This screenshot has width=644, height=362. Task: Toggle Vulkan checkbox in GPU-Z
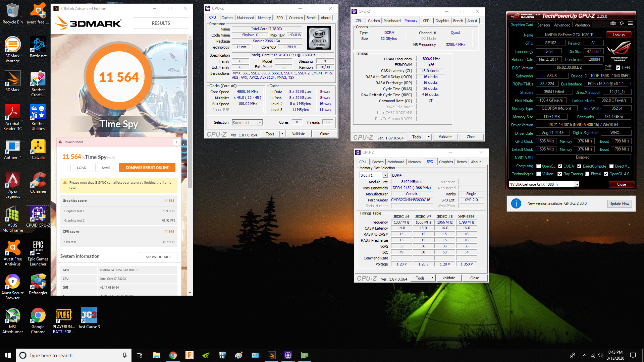539,174
